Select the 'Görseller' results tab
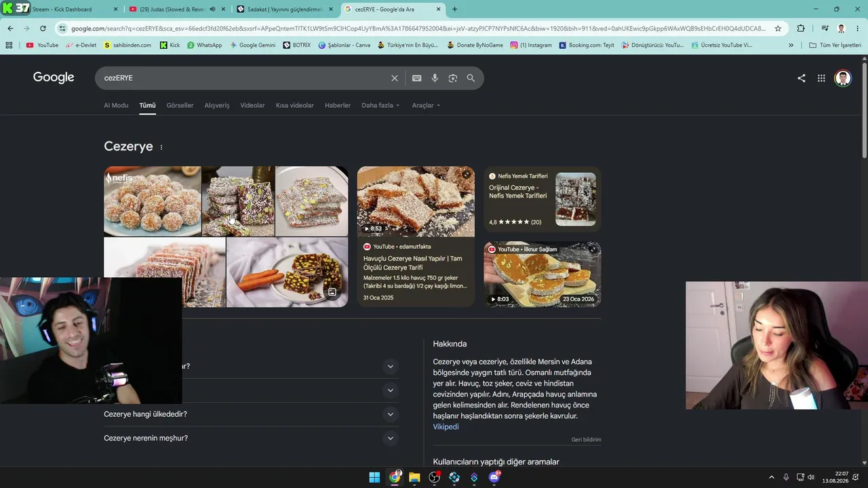This screenshot has height=488, width=868. (x=180, y=105)
